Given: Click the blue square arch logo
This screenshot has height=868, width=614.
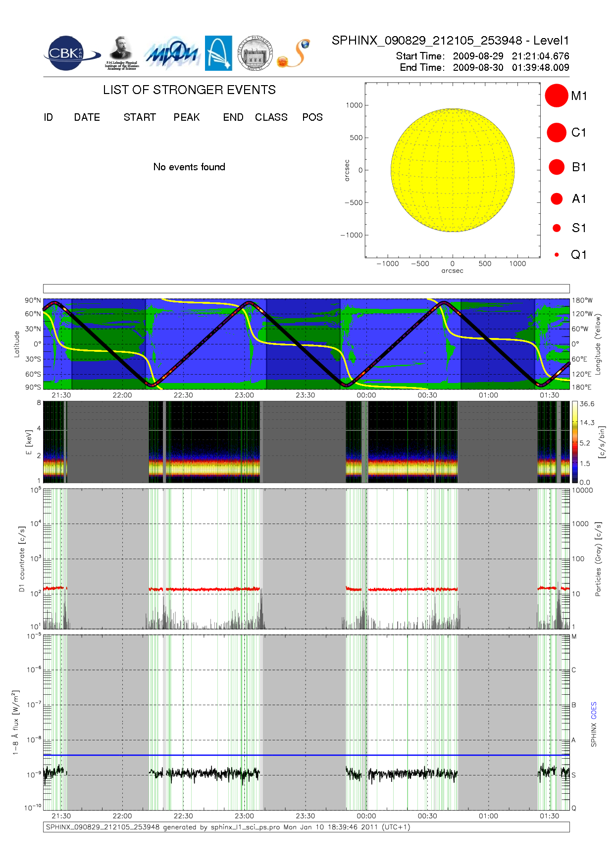Looking at the screenshot, I should 218,53.
